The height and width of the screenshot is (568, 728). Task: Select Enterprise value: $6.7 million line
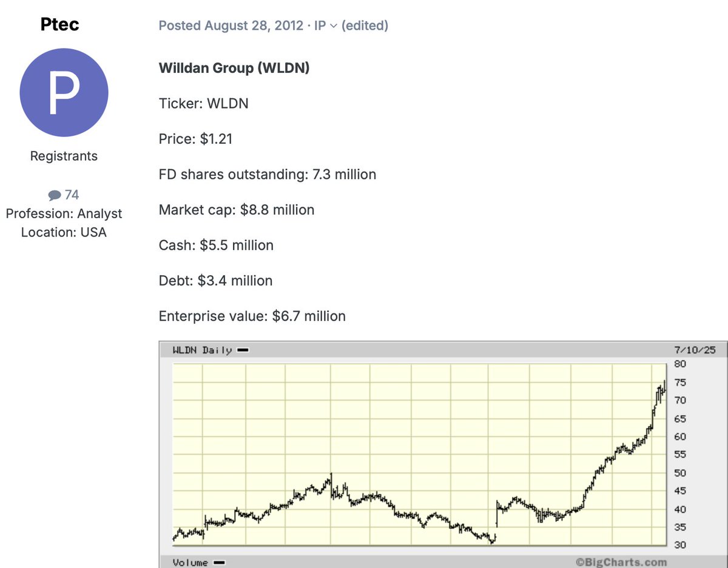click(x=252, y=316)
